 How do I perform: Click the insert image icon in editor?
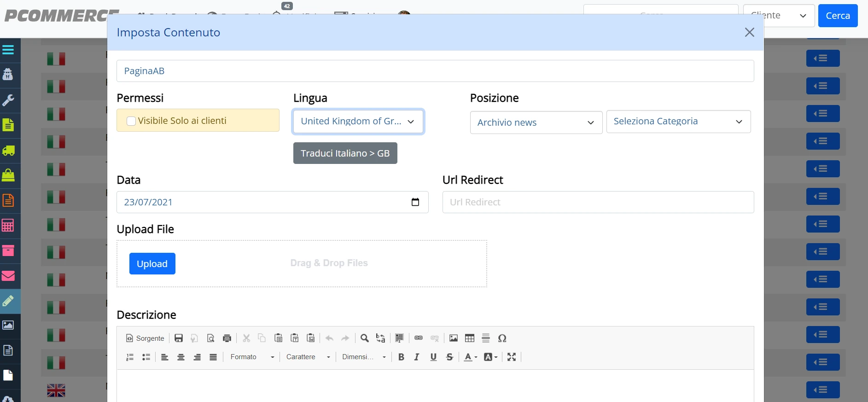(x=454, y=338)
